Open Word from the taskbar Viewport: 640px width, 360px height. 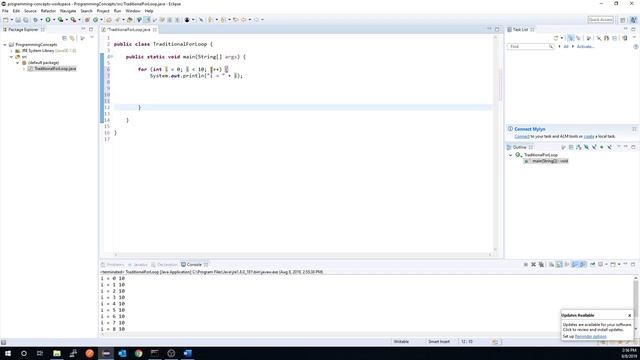pyautogui.click(x=188, y=353)
